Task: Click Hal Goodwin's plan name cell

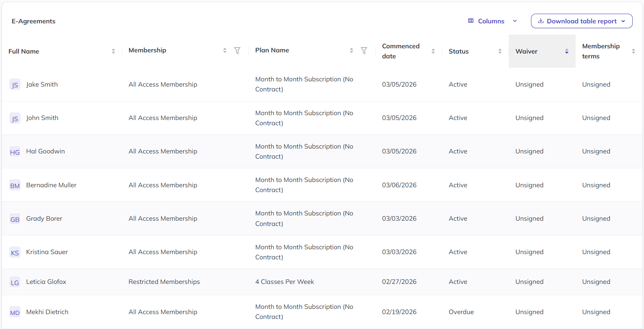Action: pos(305,151)
